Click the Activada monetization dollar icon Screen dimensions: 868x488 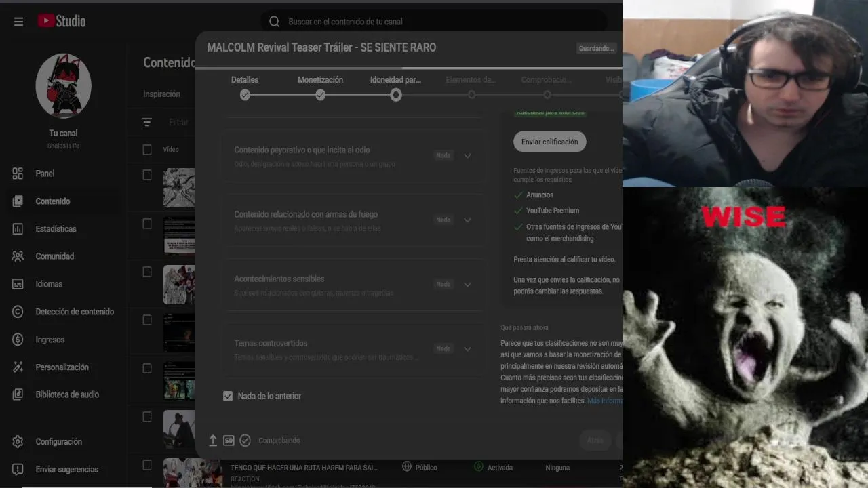(479, 466)
